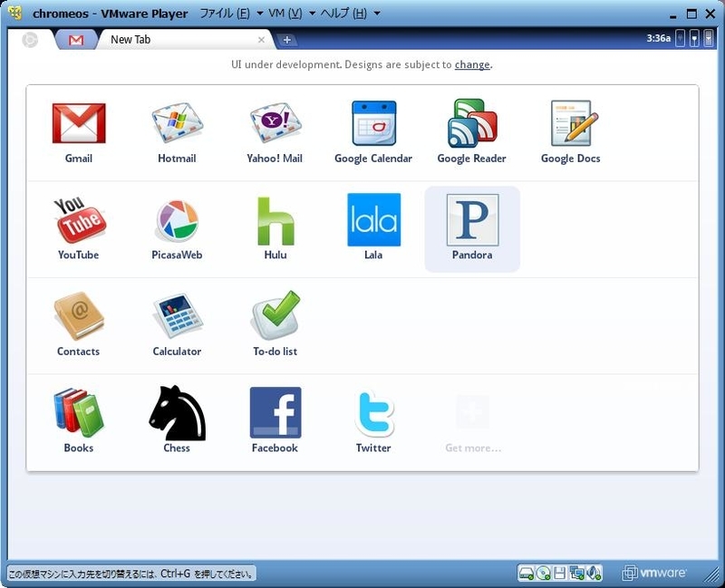Launch Hotmail from the app grid

coord(177,132)
